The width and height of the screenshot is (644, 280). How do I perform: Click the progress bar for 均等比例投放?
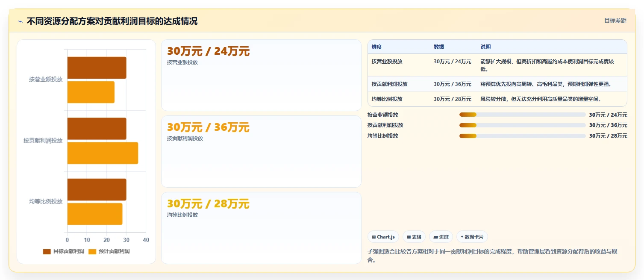522,136
